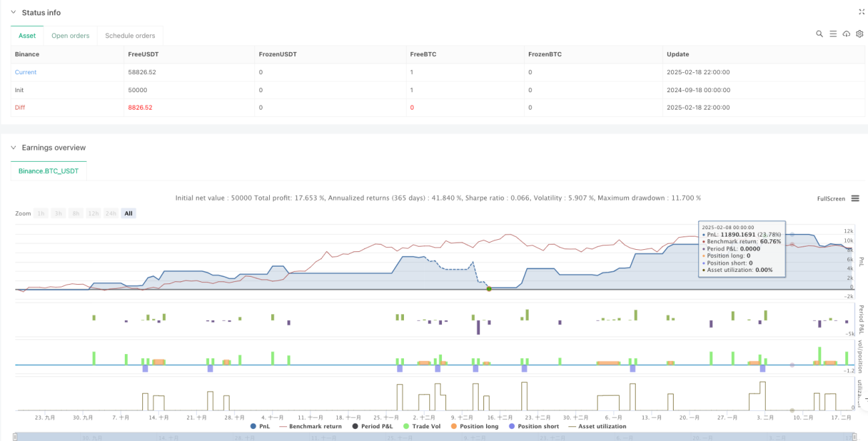Select the 24h zoom range button
Image resolution: width=868 pixels, height=441 pixels.
click(112, 213)
